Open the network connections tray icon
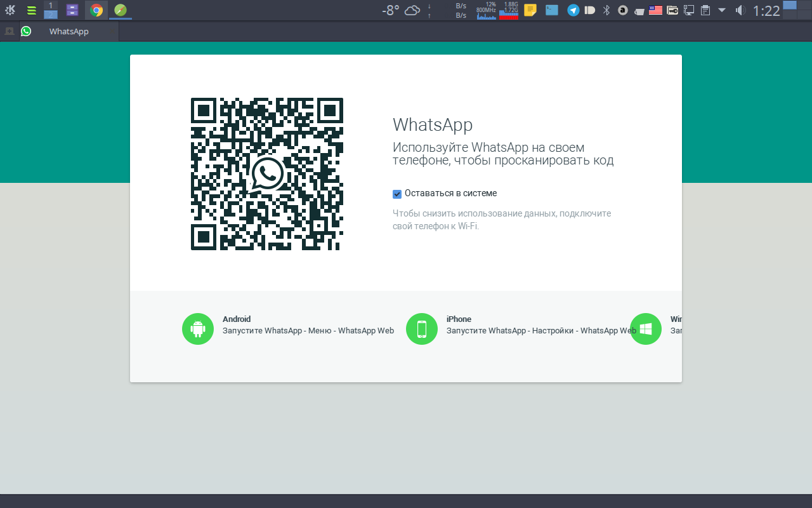The image size is (812, 508). (x=689, y=10)
